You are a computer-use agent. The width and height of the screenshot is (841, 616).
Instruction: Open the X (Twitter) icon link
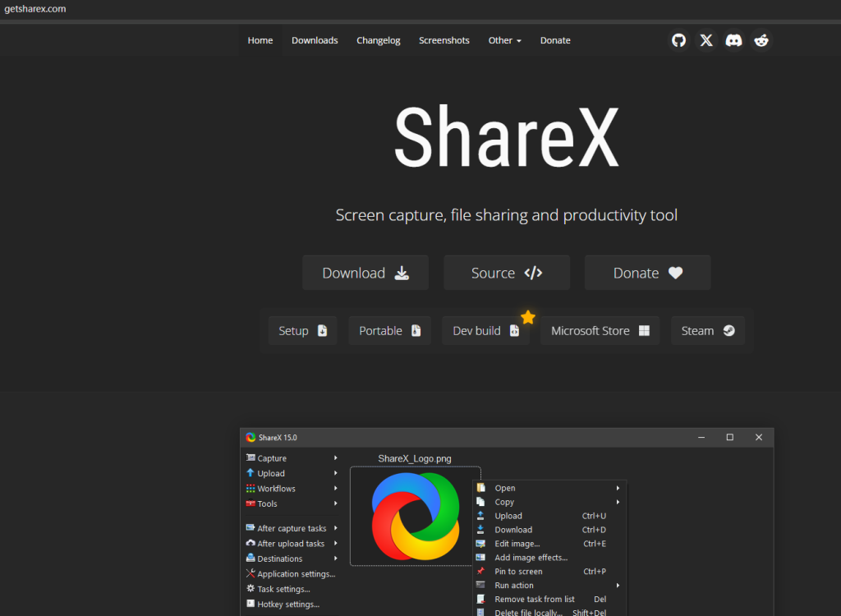[x=705, y=40]
